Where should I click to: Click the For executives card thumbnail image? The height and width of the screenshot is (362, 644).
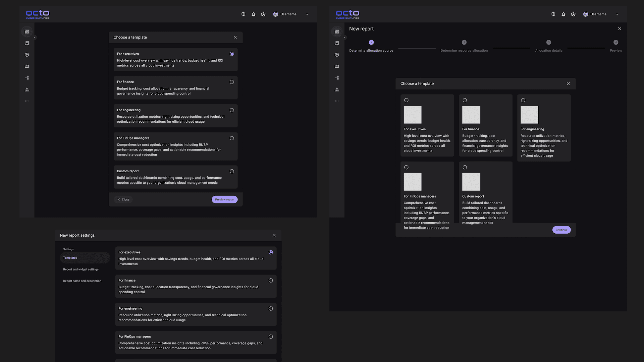pos(413,115)
